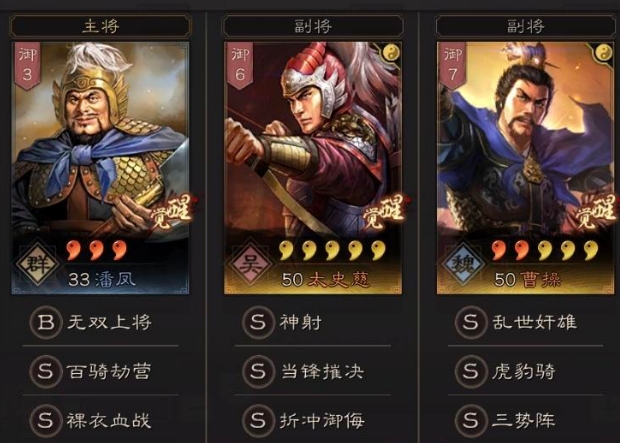Screen dimensions: 620x443
Task: Click the yin-yang icon on 曹操's card
Action: (x=604, y=52)
